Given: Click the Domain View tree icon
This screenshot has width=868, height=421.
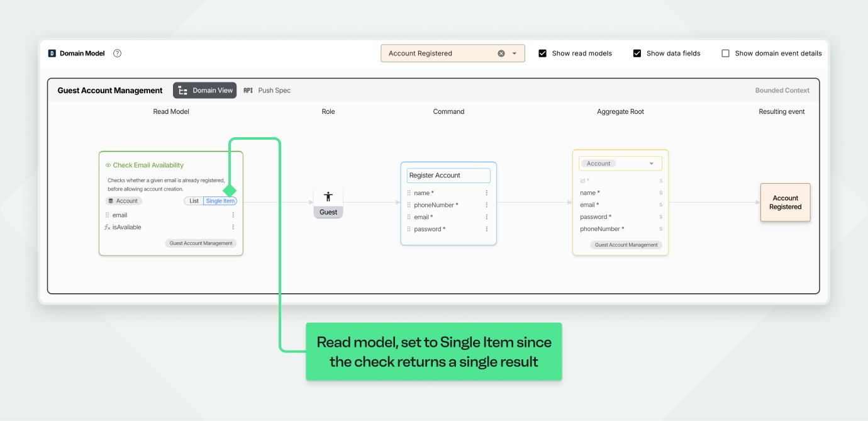Looking at the screenshot, I should [x=183, y=91].
